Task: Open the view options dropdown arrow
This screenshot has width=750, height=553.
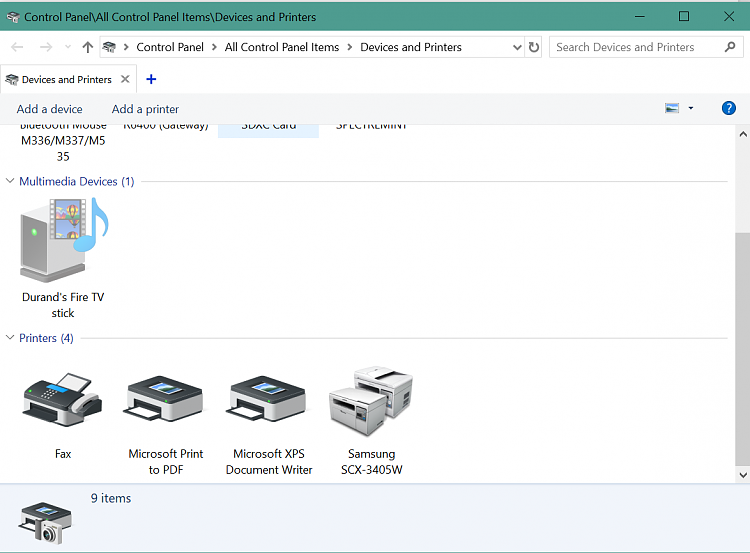Action: [691, 108]
